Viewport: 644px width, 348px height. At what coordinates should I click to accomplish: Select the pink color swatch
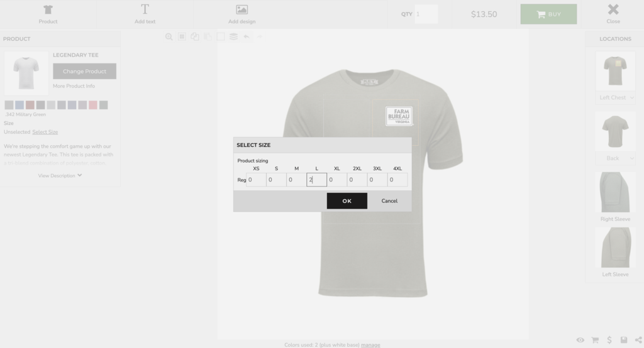point(93,105)
